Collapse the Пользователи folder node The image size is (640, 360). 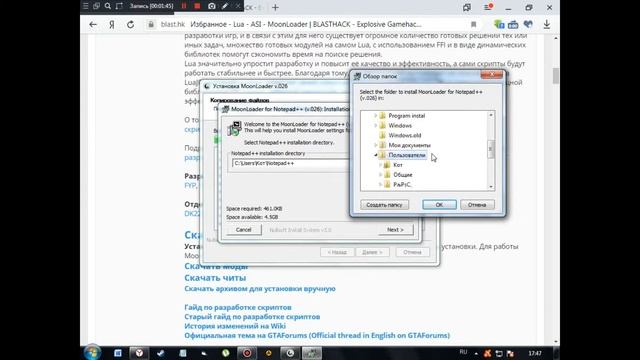point(376,155)
